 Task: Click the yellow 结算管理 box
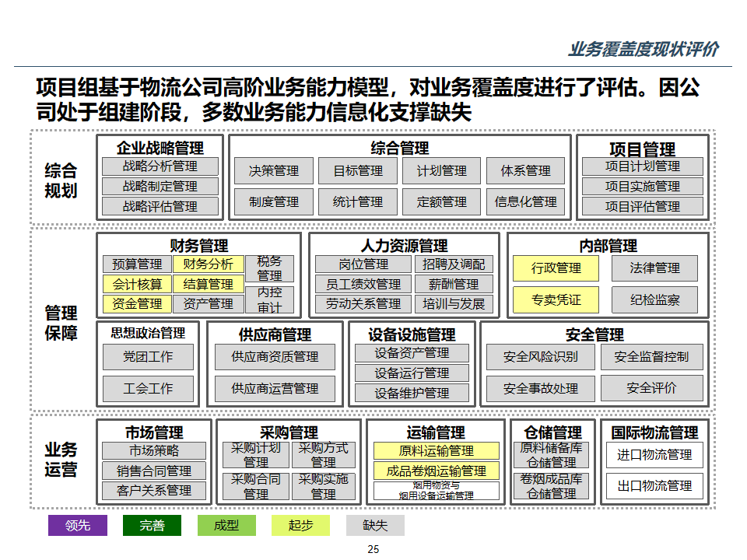(209, 284)
